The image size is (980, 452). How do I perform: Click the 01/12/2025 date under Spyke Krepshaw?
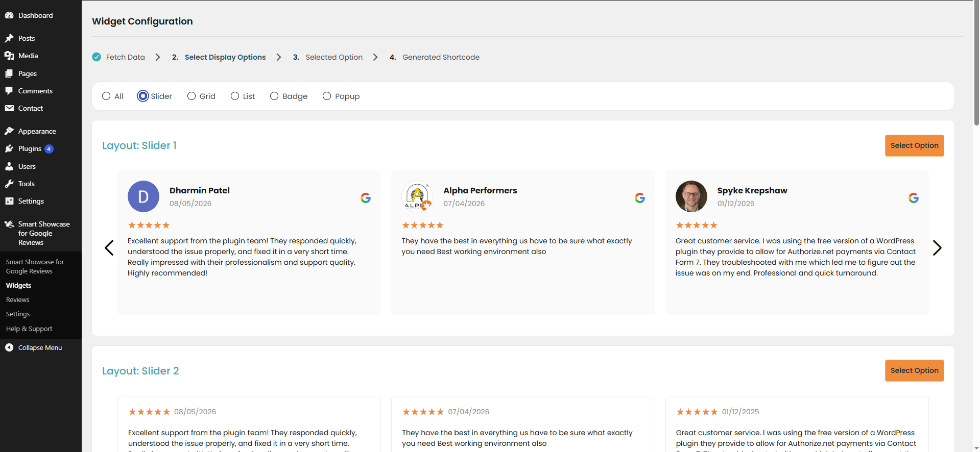(736, 203)
